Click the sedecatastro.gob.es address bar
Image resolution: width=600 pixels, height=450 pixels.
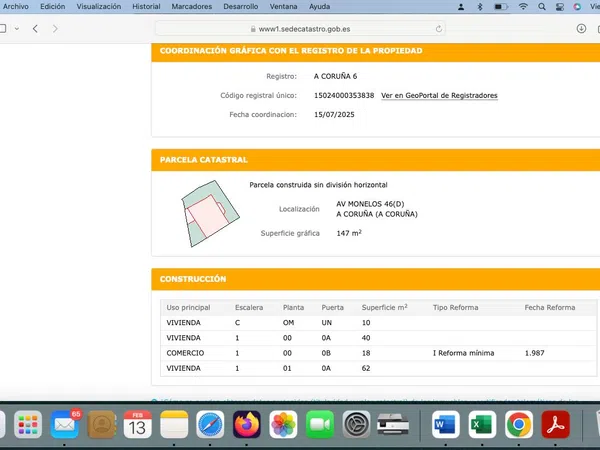[300, 29]
